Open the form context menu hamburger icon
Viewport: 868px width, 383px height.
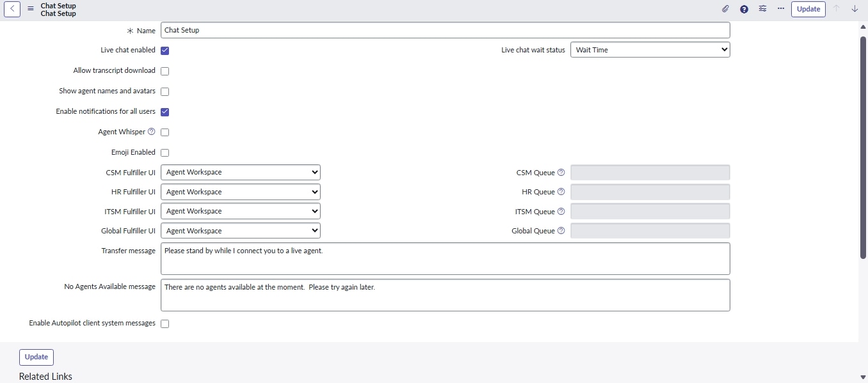click(x=31, y=9)
